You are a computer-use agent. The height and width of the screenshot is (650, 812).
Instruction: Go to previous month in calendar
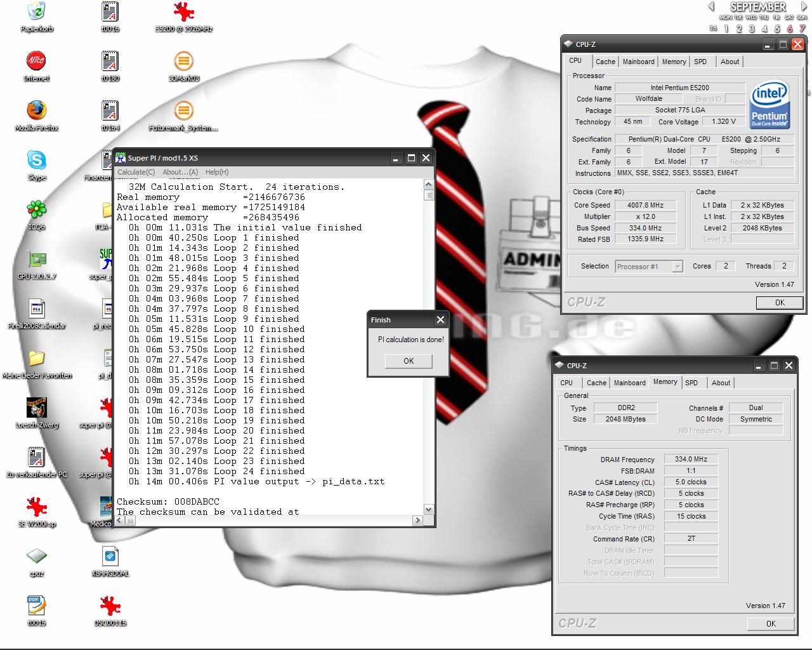711,6
